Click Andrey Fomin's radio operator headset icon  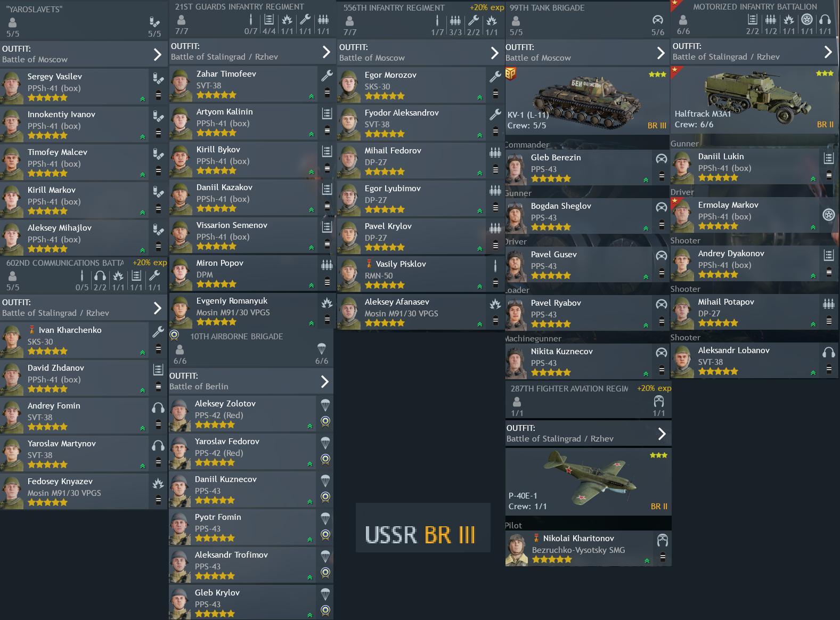(158, 408)
